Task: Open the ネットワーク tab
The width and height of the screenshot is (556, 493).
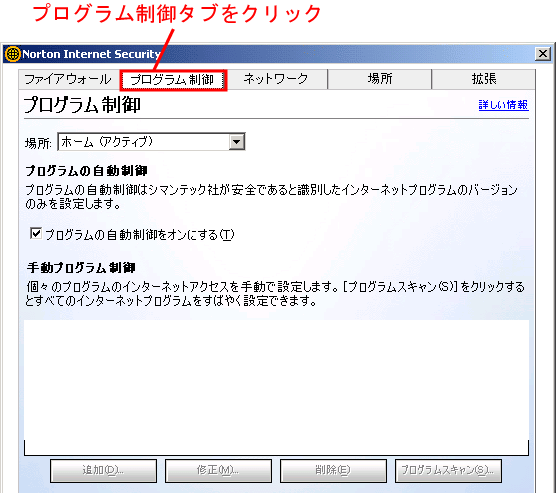Action: [276, 79]
